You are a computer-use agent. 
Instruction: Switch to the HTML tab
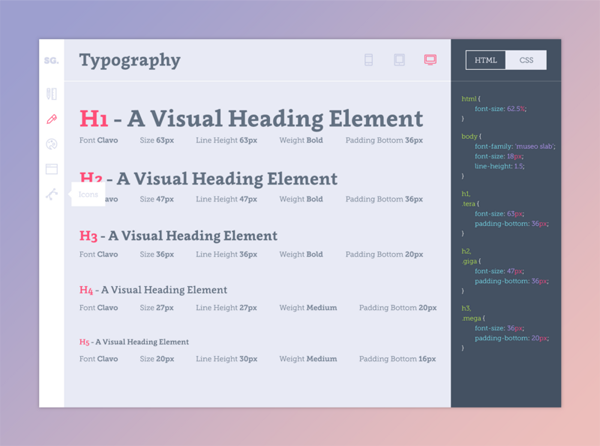point(486,60)
